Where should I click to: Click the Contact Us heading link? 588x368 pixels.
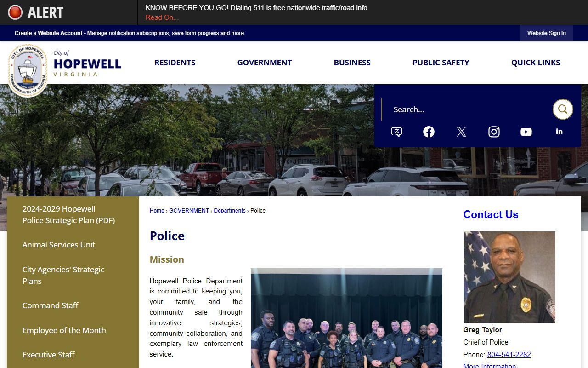[491, 214]
